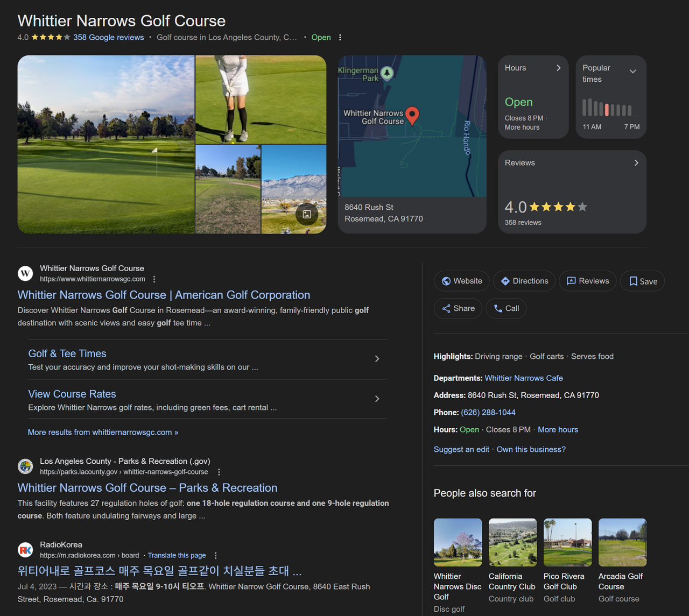The height and width of the screenshot is (616, 689).
Task: Click phone number (626) 288-1044
Action: (x=488, y=413)
